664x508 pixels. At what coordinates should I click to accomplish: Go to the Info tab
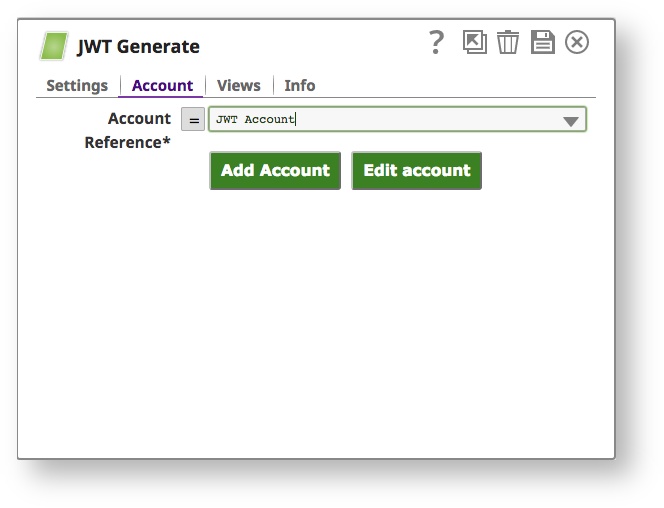tap(299, 86)
